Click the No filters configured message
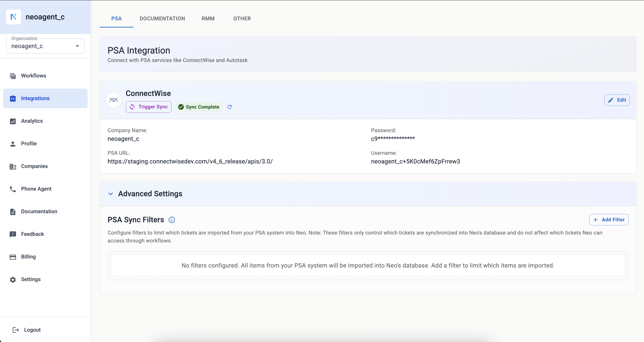Image resolution: width=644 pixels, height=342 pixels. (368, 265)
